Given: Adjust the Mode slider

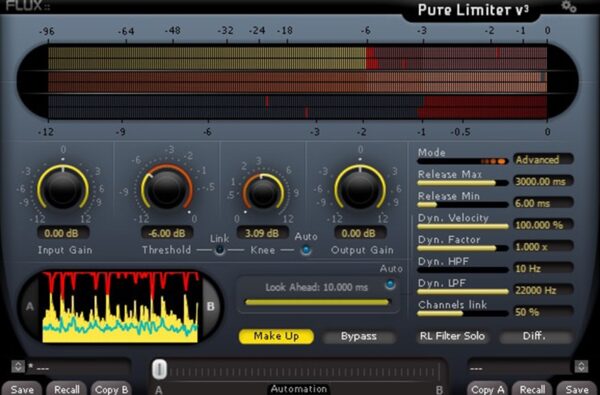Looking at the screenshot, I should click(x=463, y=162).
